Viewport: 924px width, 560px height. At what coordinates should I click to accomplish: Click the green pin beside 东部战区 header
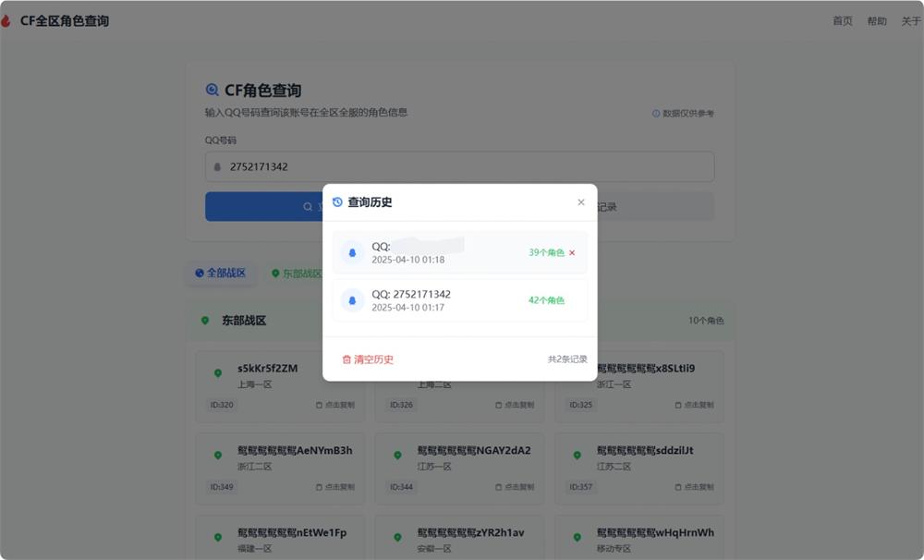[205, 321]
